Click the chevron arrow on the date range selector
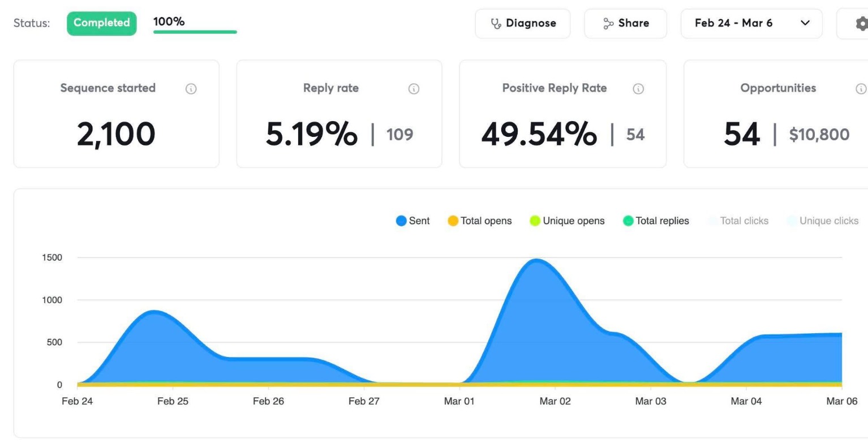Image resolution: width=868 pixels, height=443 pixels. 805,24
